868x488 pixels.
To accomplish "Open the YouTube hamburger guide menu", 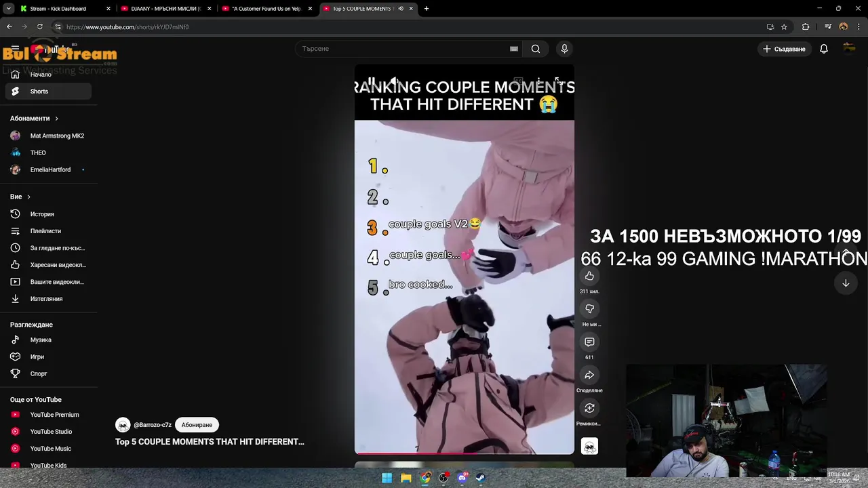I will click(15, 49).
